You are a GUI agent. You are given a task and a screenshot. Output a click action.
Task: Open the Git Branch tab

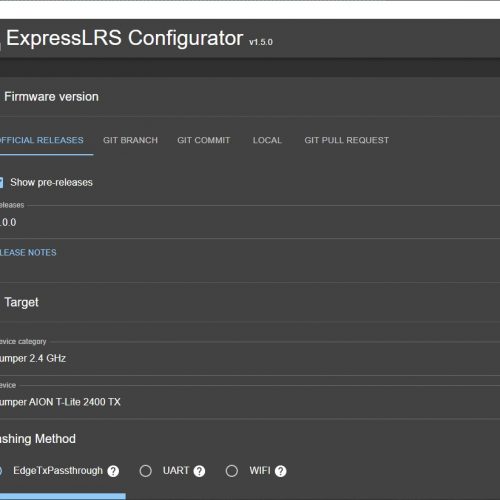tap(130, 140)
